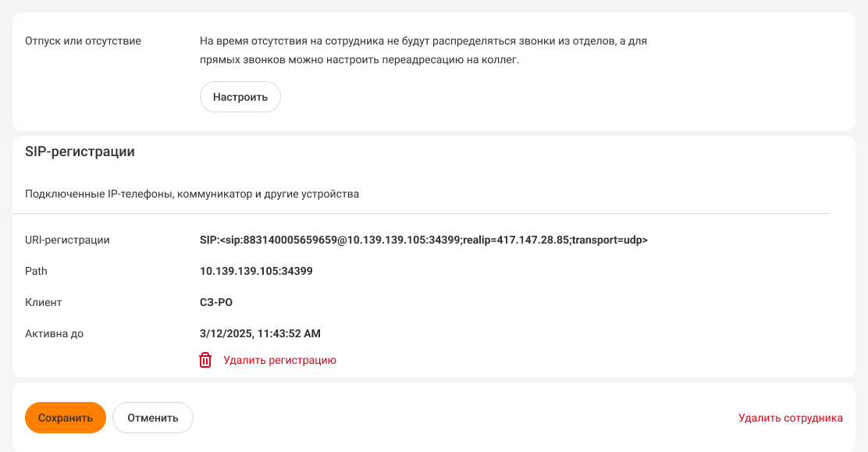This screenshot has width=868, height=452.
Task: Click the Отпуск или отсутствие label
Action: click(83, 41)
